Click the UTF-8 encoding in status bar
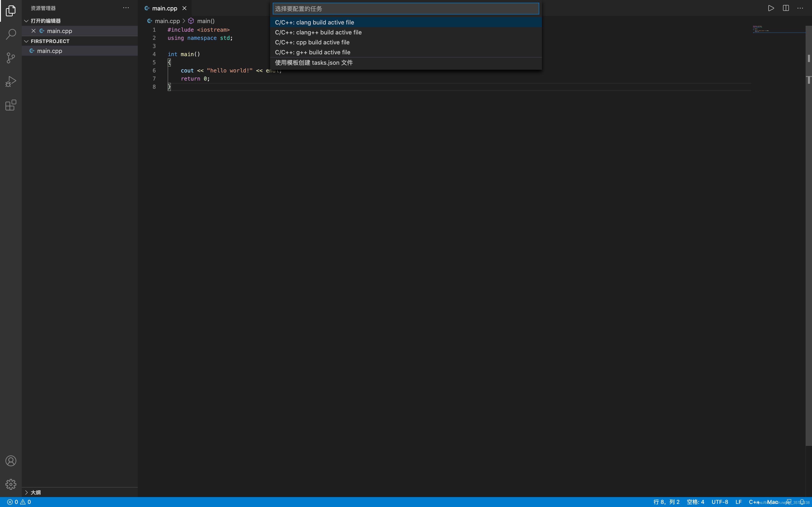Image resolution: width=812 pixels, height=507 pixels. (720, 502)
